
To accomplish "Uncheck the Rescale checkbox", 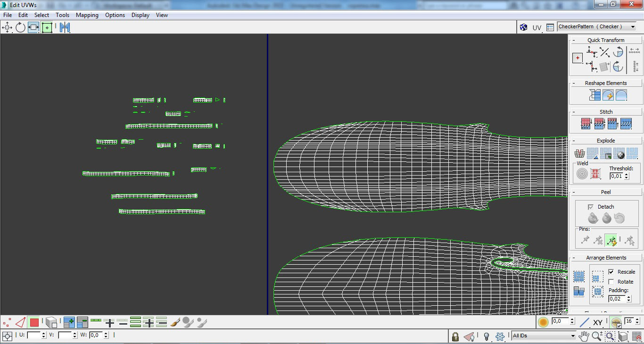I will [611, 272].
